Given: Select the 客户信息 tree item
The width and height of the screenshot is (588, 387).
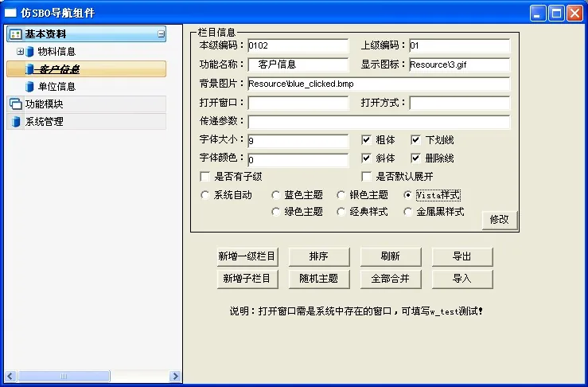Looking at the screenshot, I should click(86, 69).
